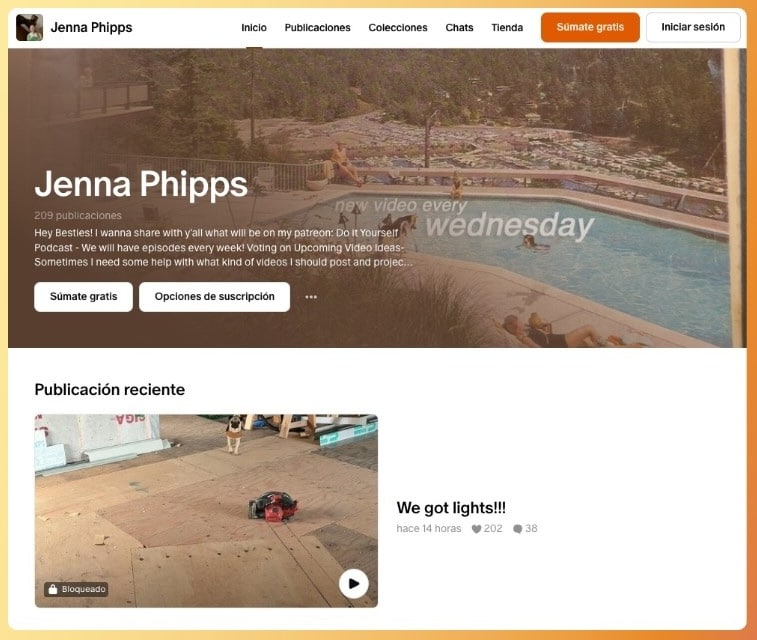The image size is (757, 640).
Task: Click the heart likes icon
Action: pos(476,529)
